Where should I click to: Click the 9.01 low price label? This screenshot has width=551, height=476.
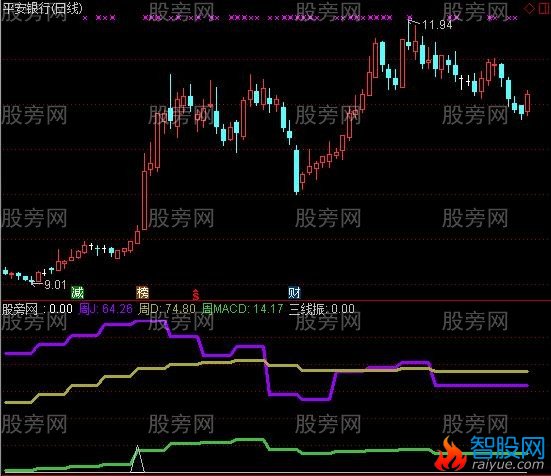(55, 285)
